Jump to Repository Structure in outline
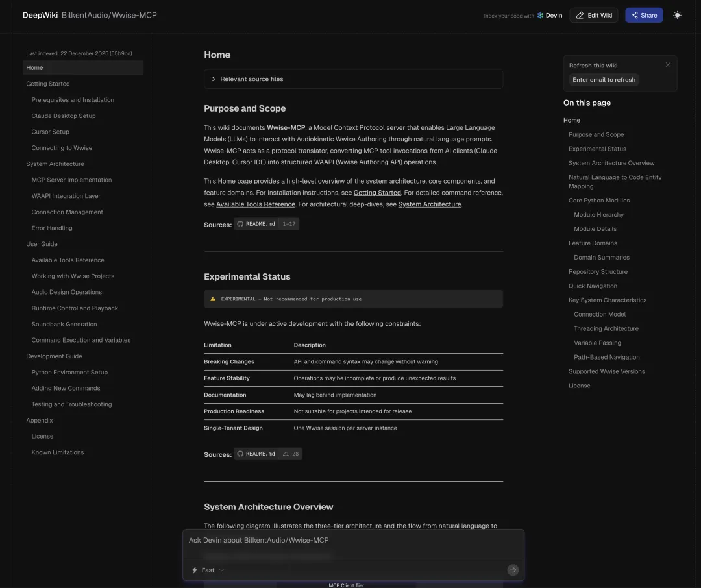Viewport: 701px width, 588px height. tap(598, 272)
